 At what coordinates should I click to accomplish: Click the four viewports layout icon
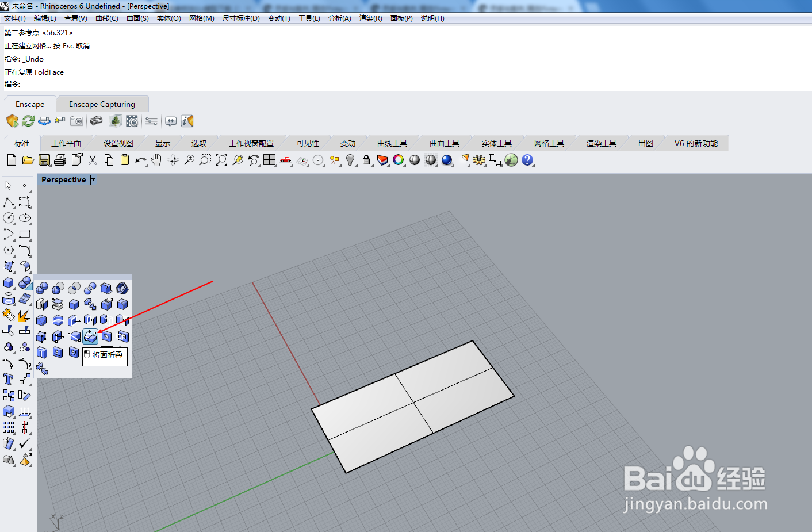(x=270, y=160)
